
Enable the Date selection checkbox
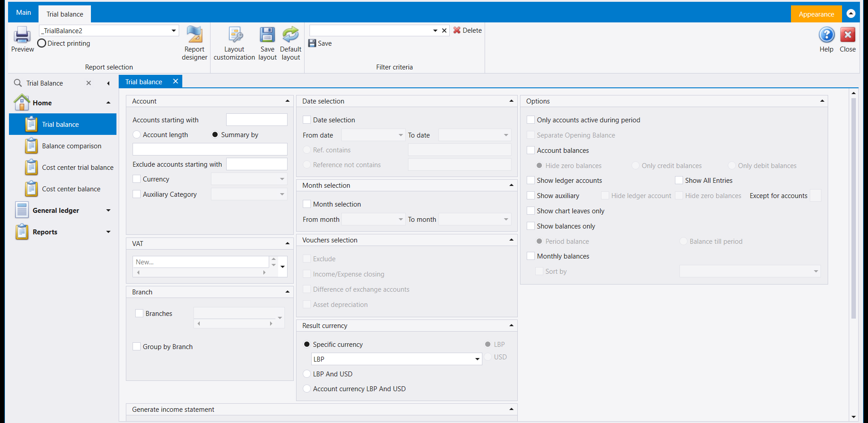(307, 120)
